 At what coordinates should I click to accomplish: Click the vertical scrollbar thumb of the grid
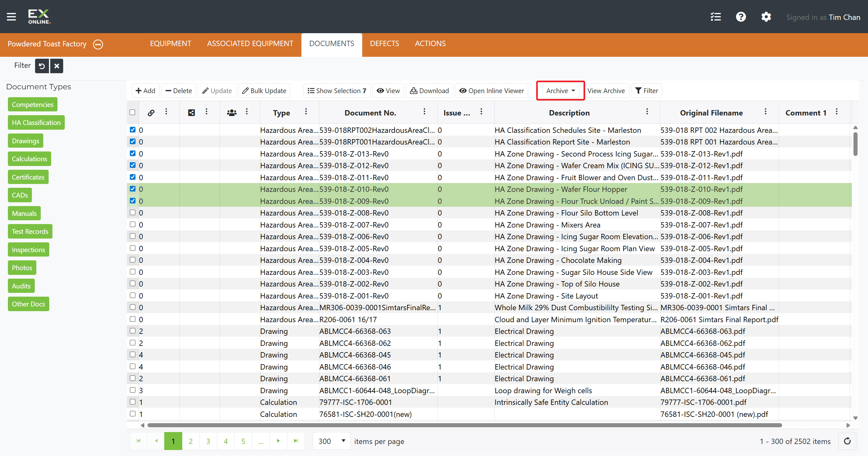coord(855,144)
